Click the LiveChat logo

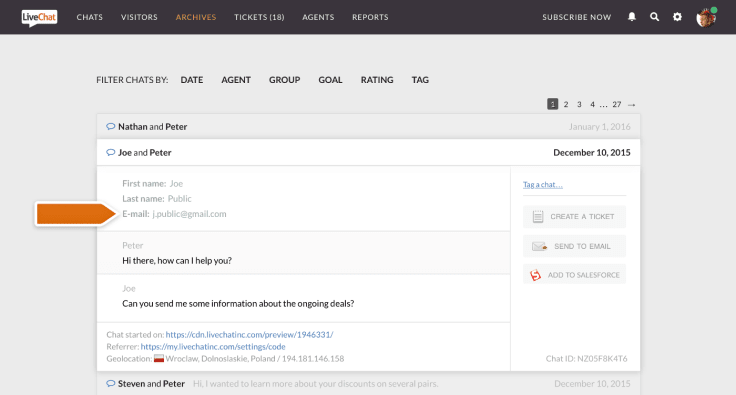coord(39,18)
